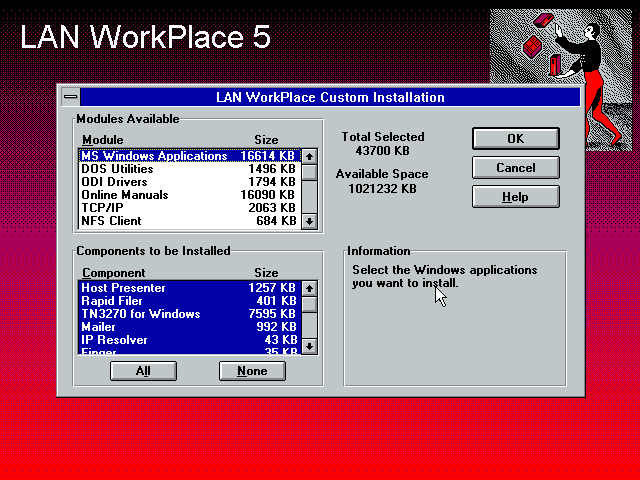The width and height of the screenshot is (640, 480).
Task: Click the Available Space 1021232 KB value
Action: coord(382,189)
